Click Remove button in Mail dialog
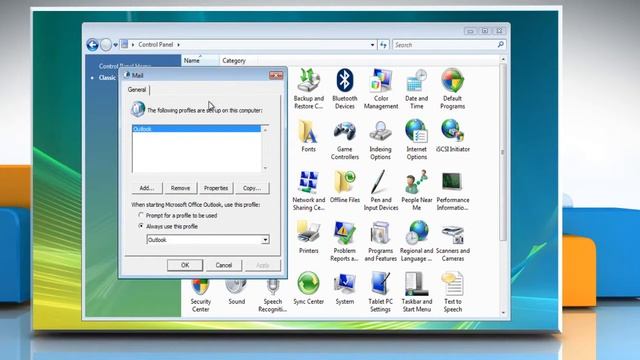Image resolution: width=640 pixels, height=360 pixels. click(180, 188)
